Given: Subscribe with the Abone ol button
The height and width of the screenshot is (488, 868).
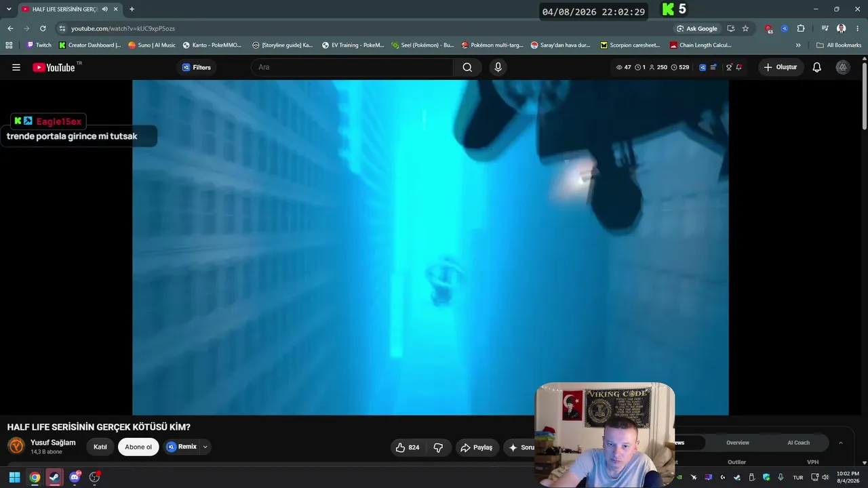Looking at the screenshot, I should 138,447.
